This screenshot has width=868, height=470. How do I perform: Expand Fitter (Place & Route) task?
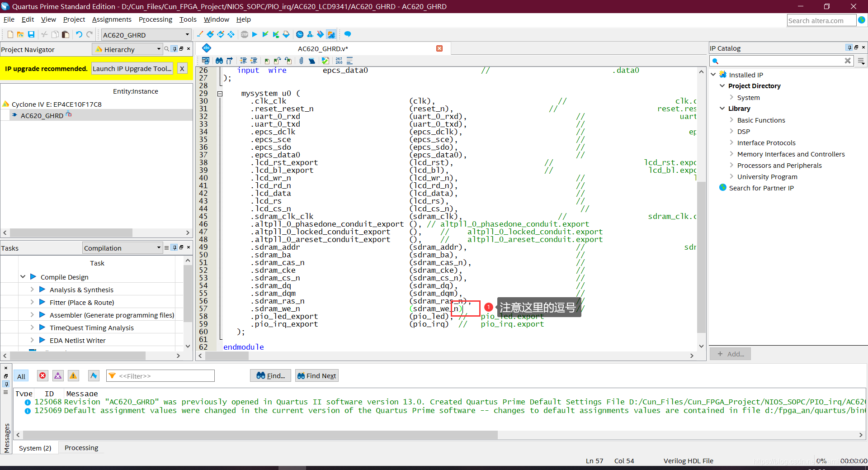point(32,302)
